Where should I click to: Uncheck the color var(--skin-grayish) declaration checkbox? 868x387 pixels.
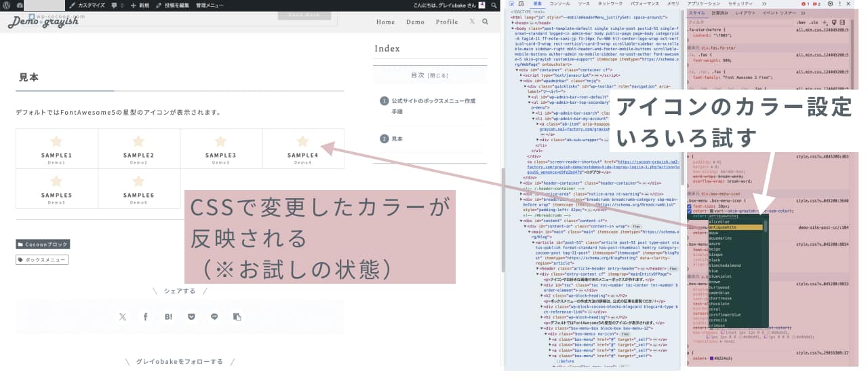690,211
